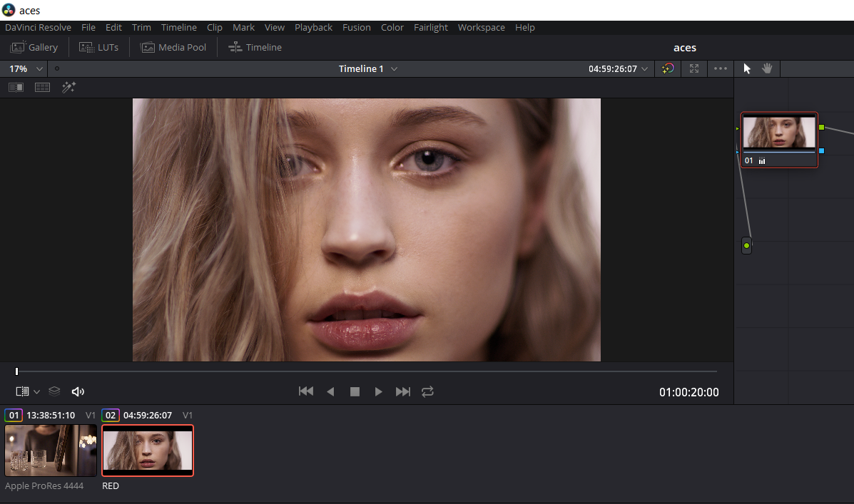Select the hand pan tool
Viewport: 854px width, 504px height.
click(767, 68)
